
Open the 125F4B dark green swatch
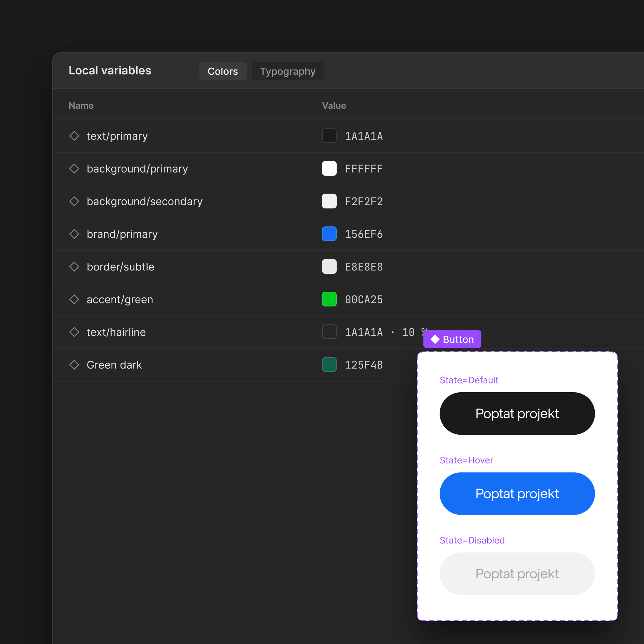[329, 364]
